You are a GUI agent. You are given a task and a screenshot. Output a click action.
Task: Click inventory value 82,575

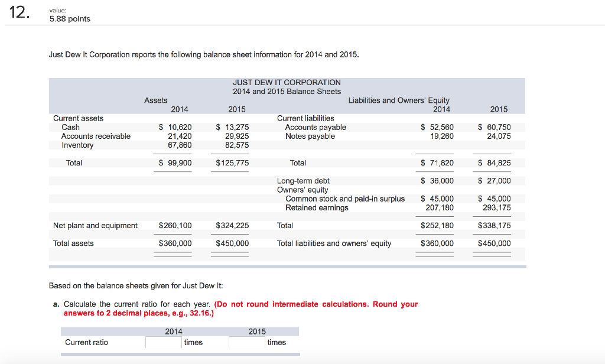pyautogui.click(x=237, y=145)
